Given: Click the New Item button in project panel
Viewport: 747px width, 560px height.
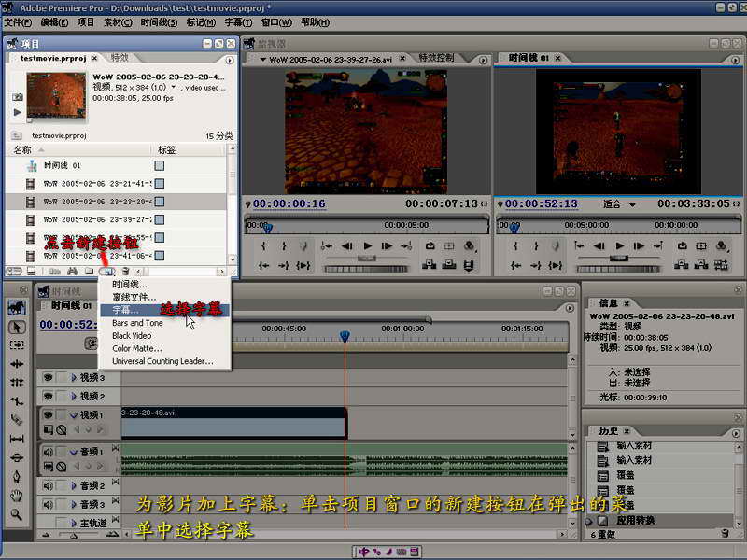Looking at the screenshot, I should point(106,272).
